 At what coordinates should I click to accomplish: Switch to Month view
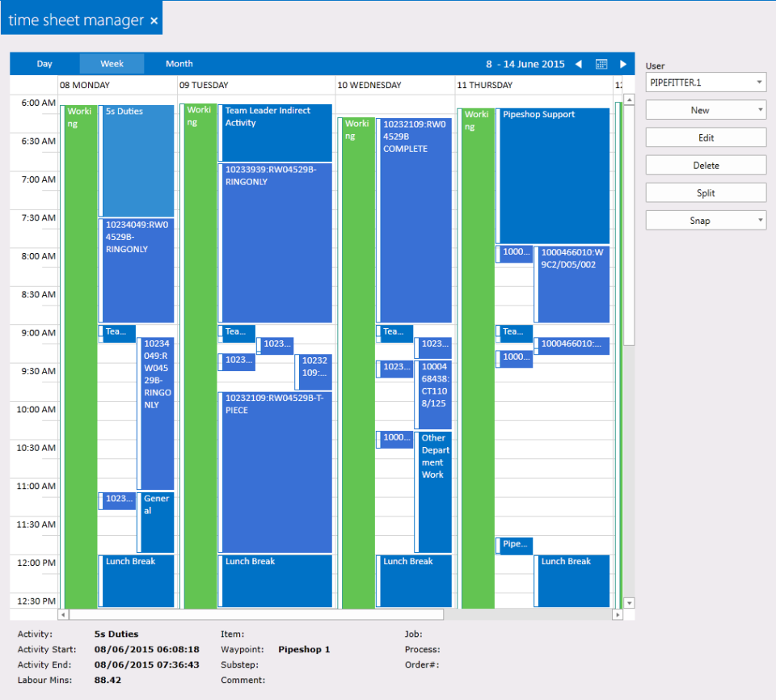pyautogui.click(x=179, y=63)
